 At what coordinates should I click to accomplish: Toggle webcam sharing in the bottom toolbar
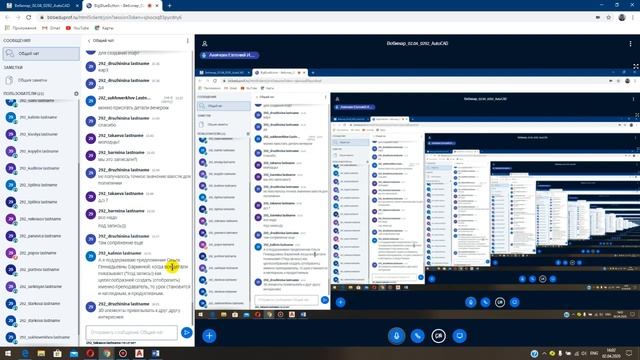click(x=439, y=336)
